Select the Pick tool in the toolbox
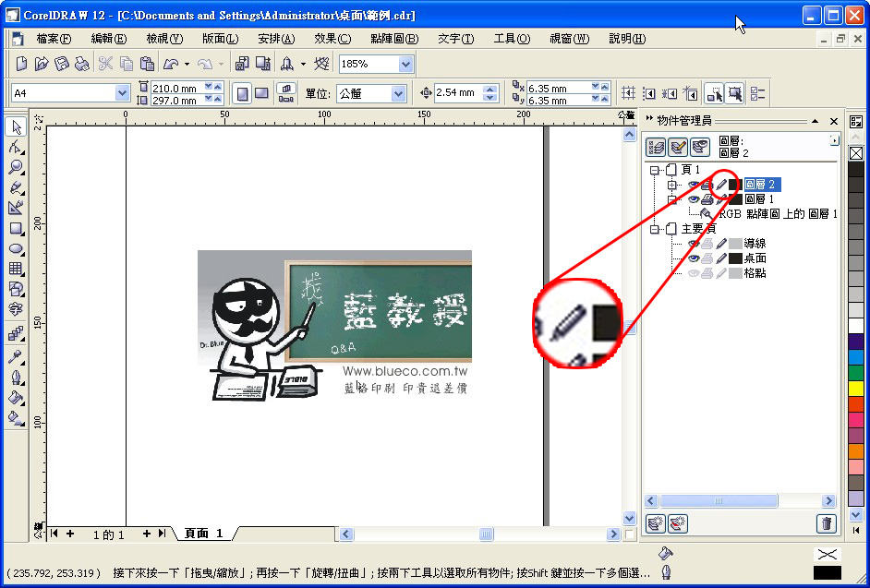This screenshot has width=870, height=588. [x=16, y=127]
